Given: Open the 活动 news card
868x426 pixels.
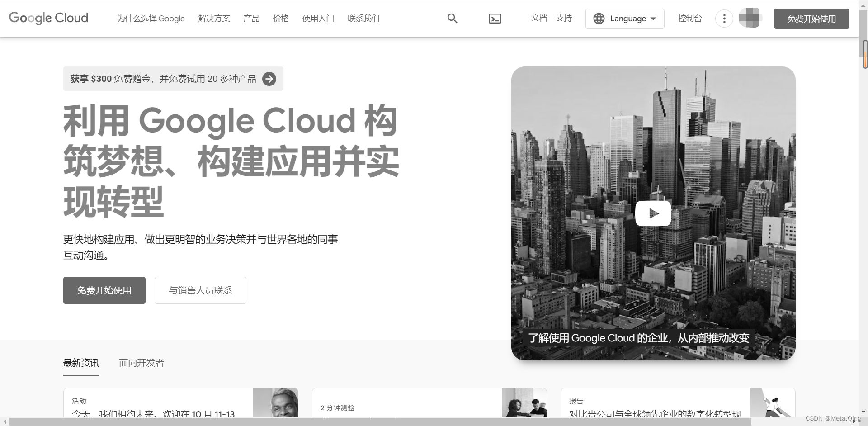Looking at the screenshot, I should pyautogui.click(x=181, y=402).
